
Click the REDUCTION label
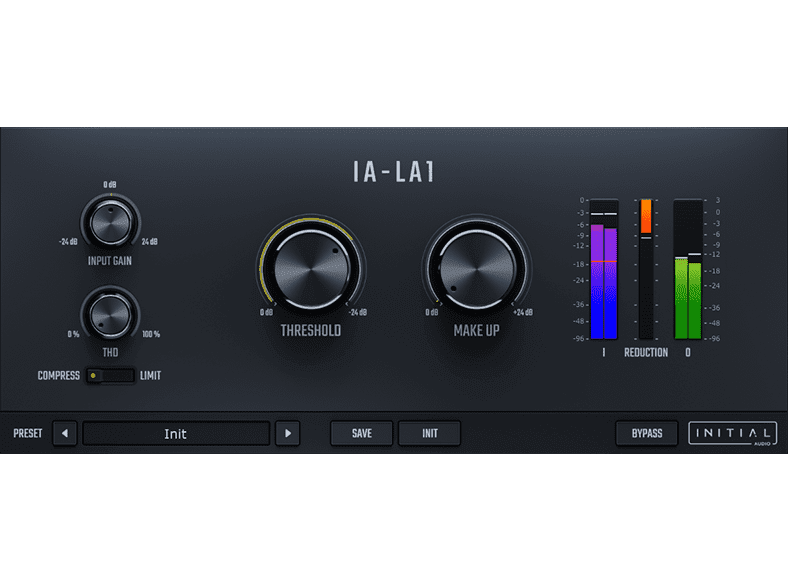coord(646,352)
